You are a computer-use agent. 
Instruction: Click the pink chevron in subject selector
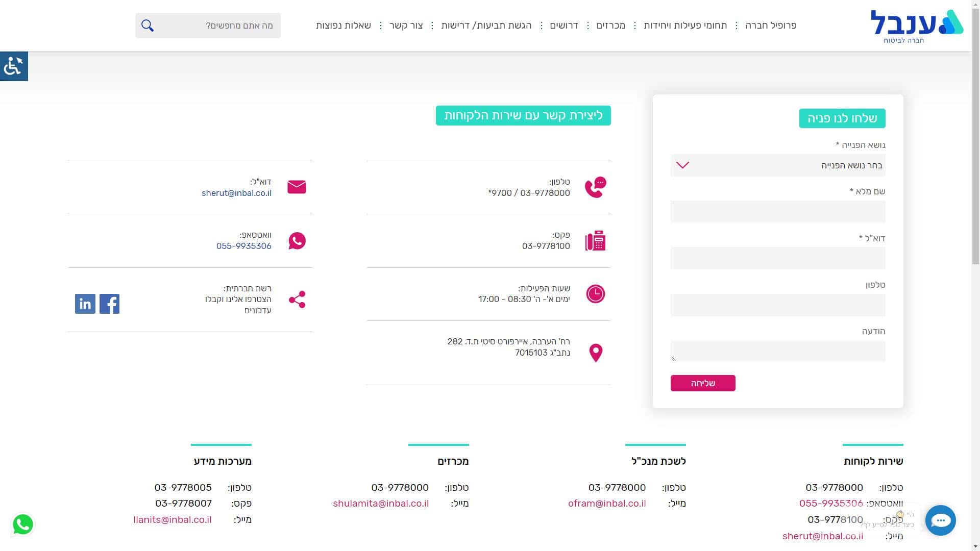click(x=682, y=165)
